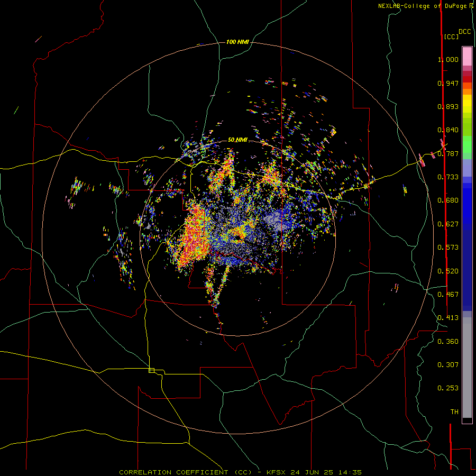Click the 0.733 scale value
The height and width of the screenshot is (476, 476).
click(x=448, y=177)
